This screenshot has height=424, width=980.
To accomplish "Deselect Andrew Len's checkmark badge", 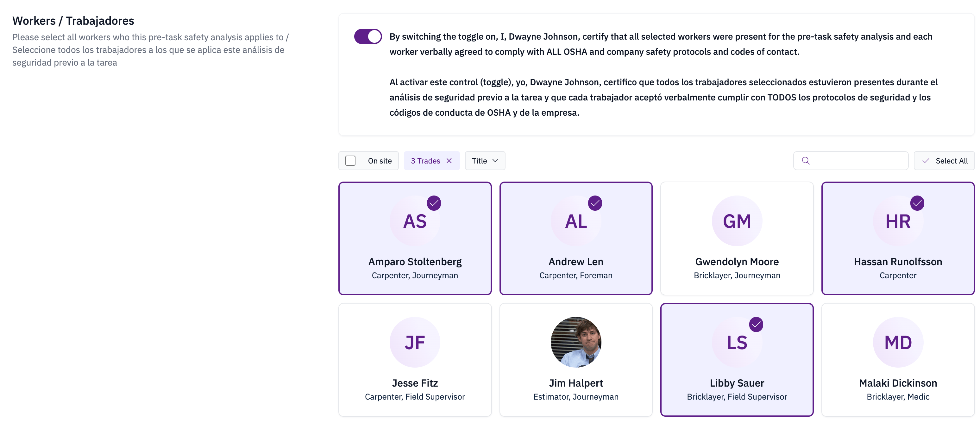I will pyautogui.click(x=595, y=203).
